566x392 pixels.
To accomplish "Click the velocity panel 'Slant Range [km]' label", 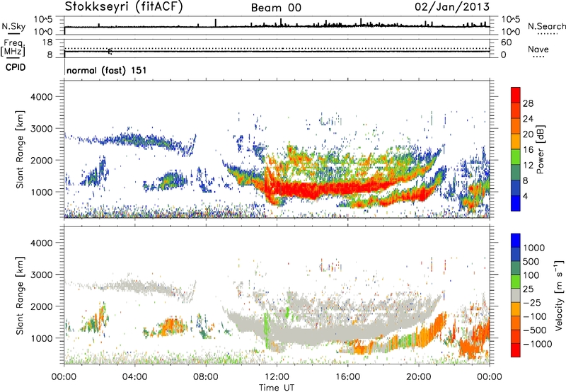I will (x=20, y=295).
